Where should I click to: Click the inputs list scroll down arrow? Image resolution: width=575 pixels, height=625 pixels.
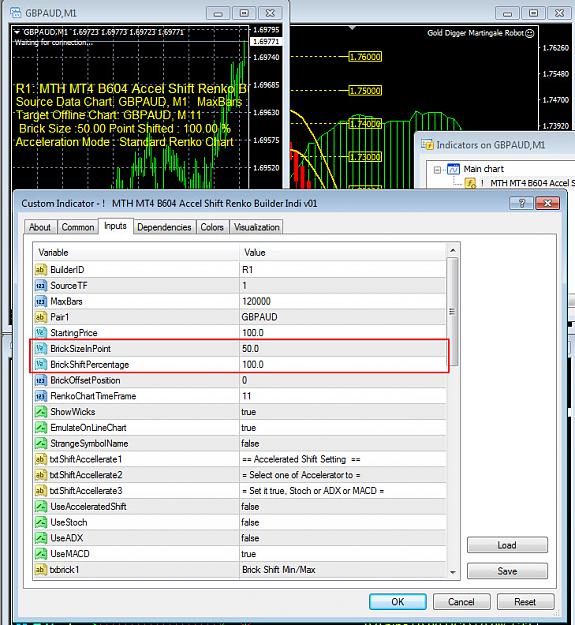click(x=453, y=572)
